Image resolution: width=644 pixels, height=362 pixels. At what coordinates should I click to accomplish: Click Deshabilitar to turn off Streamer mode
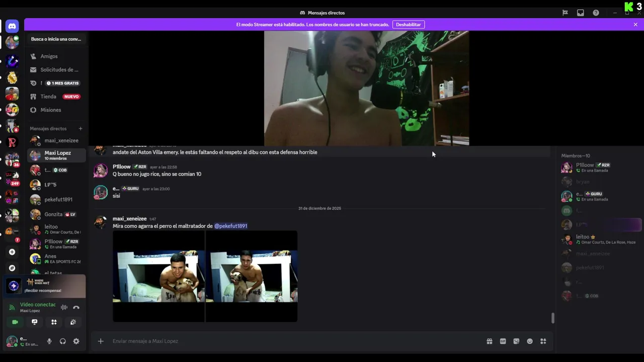pyautogui.click(x=408, y=24)
